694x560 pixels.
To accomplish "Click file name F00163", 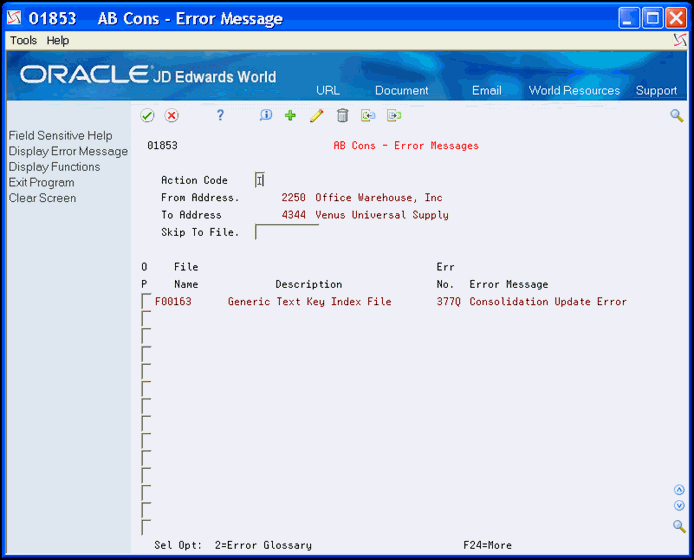I will tap(173, 301).
